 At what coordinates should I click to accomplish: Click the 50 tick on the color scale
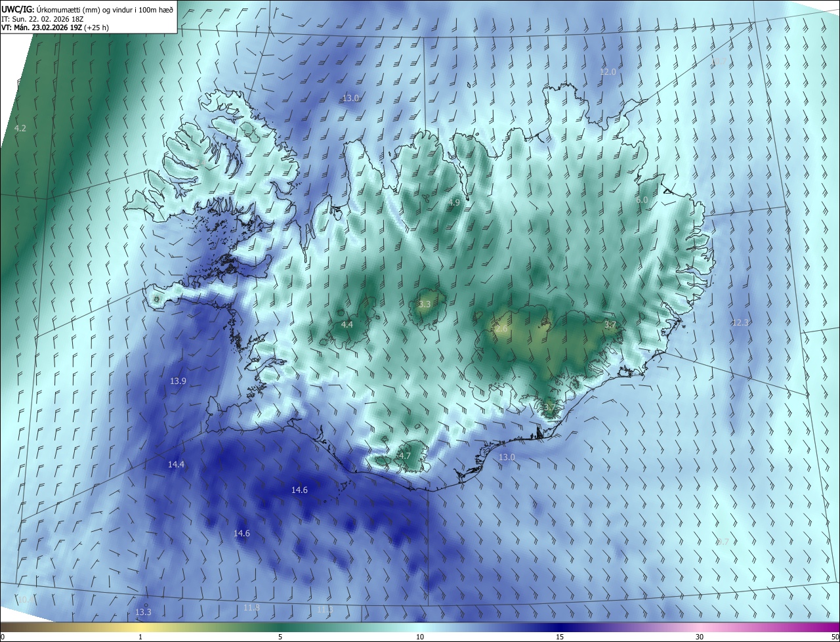click(835, 637)
